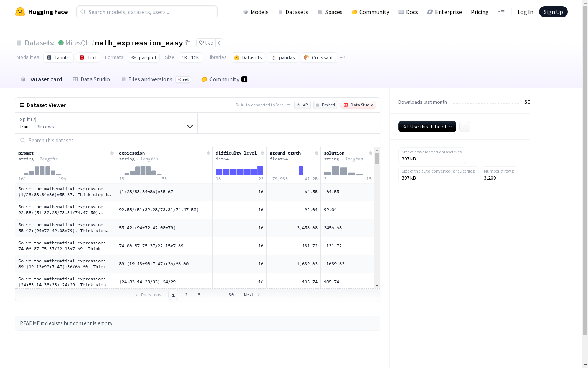Open the API button in Dataset Viewer
This screenshot has height=368, width=588.
click(x=302, y=105)
